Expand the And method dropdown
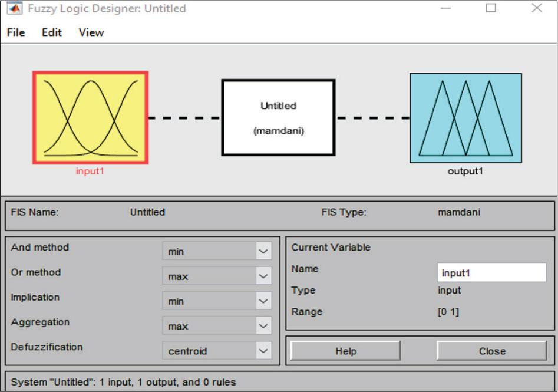This screenshot has width=558, height=392. [263, 252]
